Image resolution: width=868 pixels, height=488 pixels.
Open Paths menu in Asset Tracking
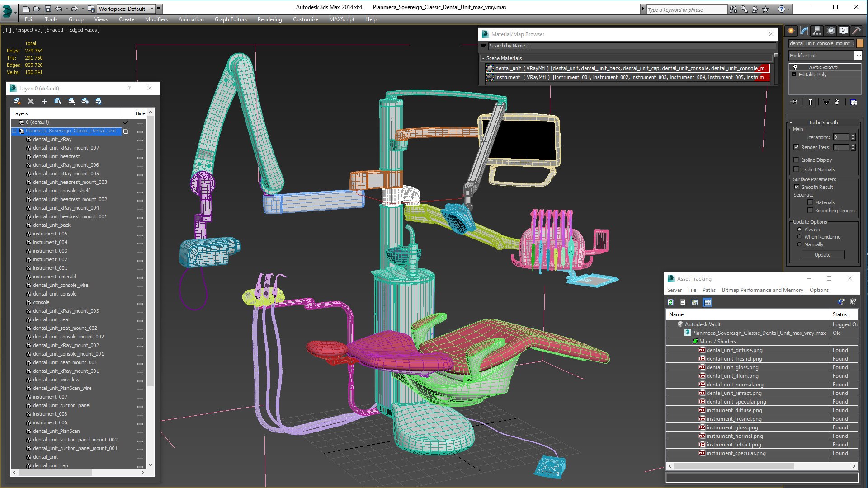(708, 290)
